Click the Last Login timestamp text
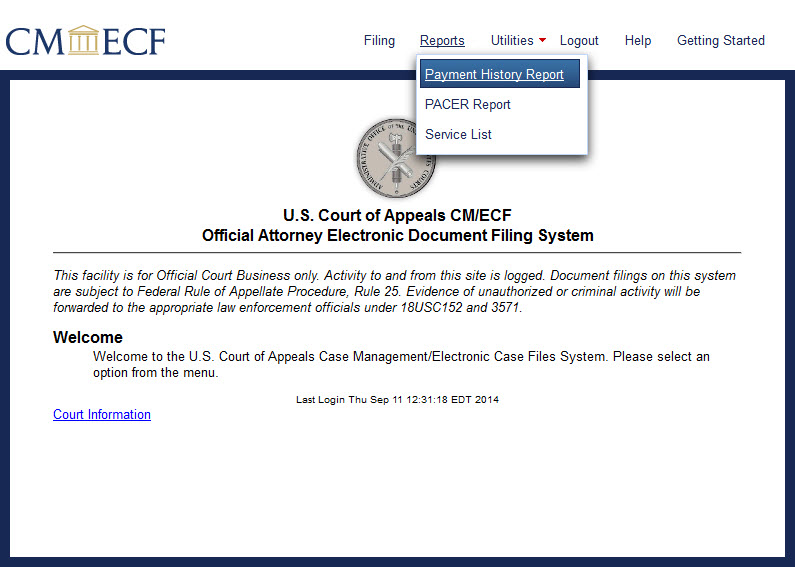The width and height of the screenshot is (795, 567). click(397, 400)
